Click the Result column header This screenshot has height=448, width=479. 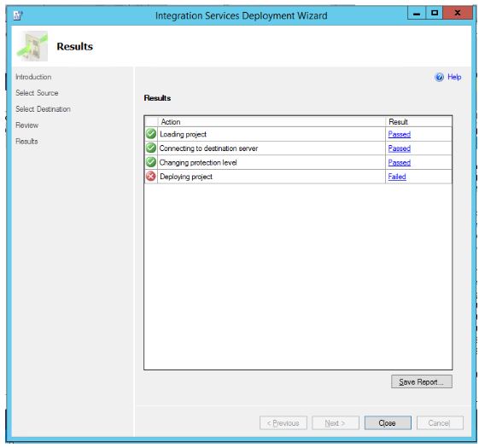coord(418,122)
